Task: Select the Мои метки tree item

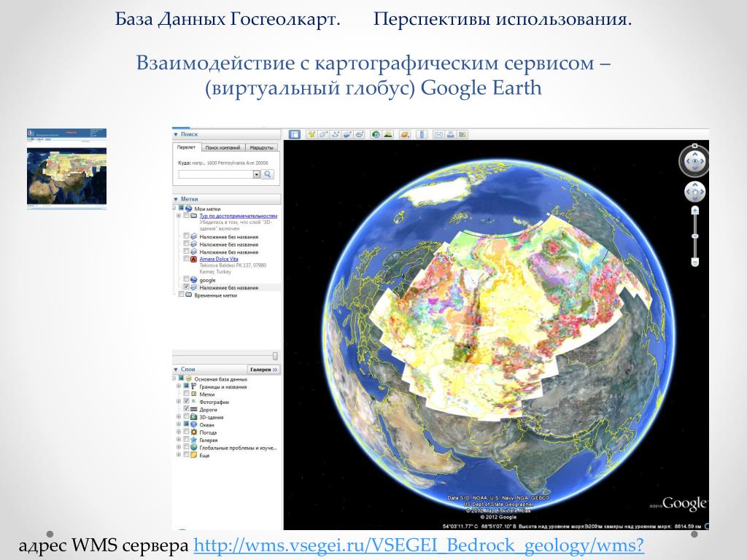Action: (207, 209)
